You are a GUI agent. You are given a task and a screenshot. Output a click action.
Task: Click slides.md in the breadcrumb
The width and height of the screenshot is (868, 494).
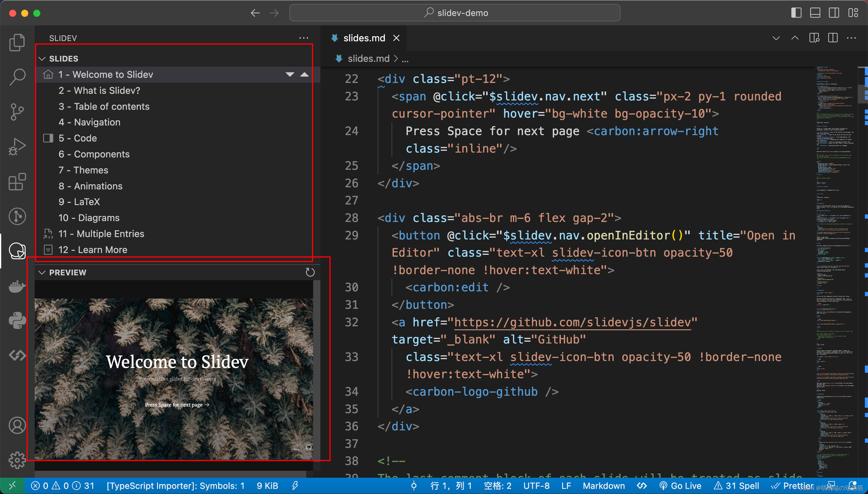coord(369,59)
